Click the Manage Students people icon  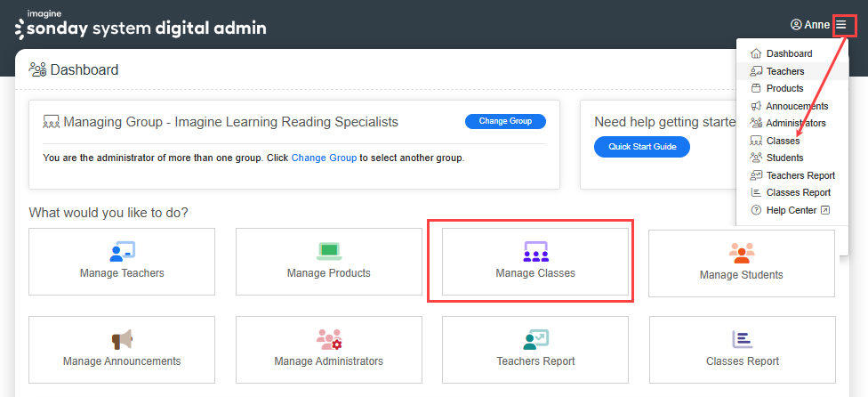(x=742, y=253)
